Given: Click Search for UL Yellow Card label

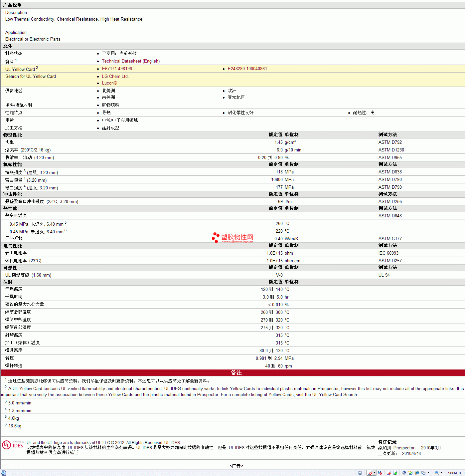Looking at the screenshot, I should pos(31,77).
